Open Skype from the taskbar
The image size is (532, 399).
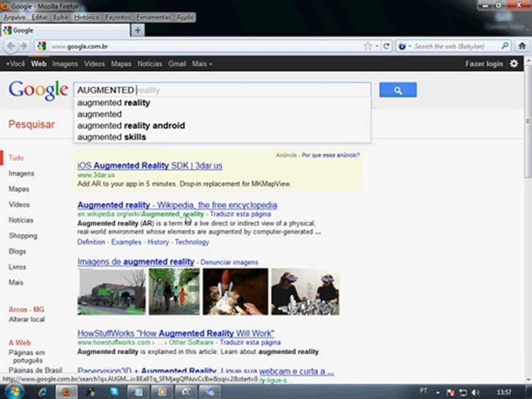tap(114, 392)
